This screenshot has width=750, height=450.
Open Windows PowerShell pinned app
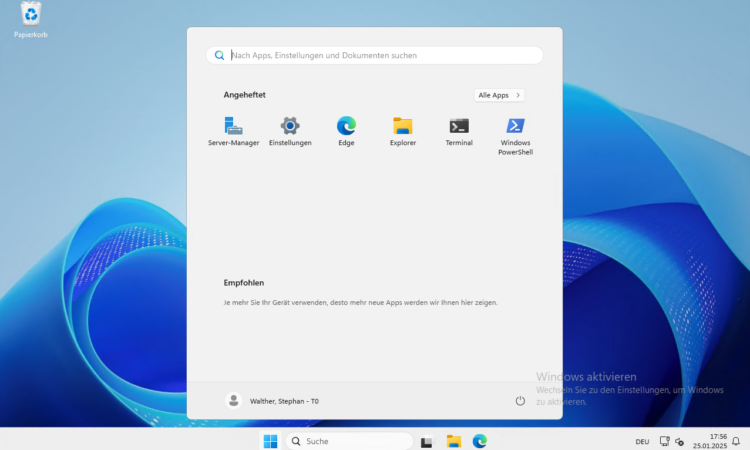tap(515, 136)
